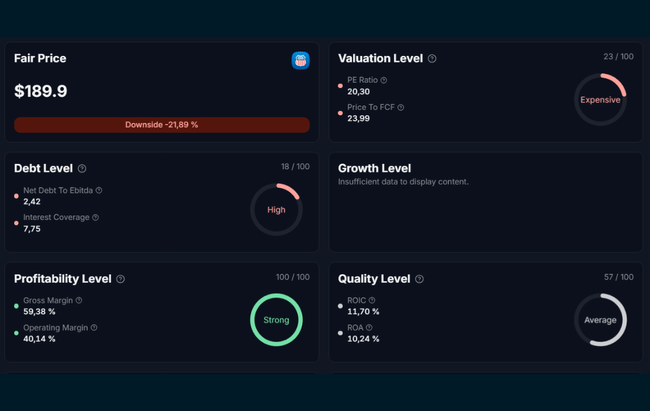Viewport: 650px width, 411px height.
Task: Click the ROIC help icon
Action: (372, 300)
